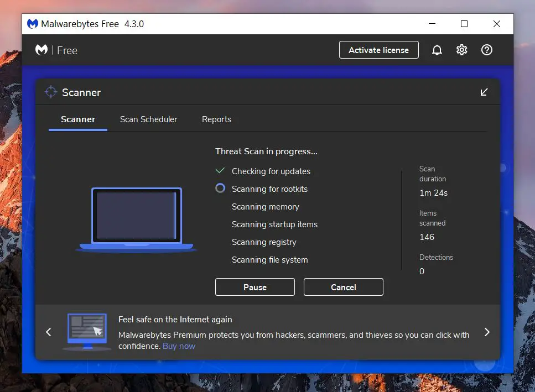The height and width of the screenshot is (392, 535).
Task: Click the Scanning memory step
Action: click(266, 207)
